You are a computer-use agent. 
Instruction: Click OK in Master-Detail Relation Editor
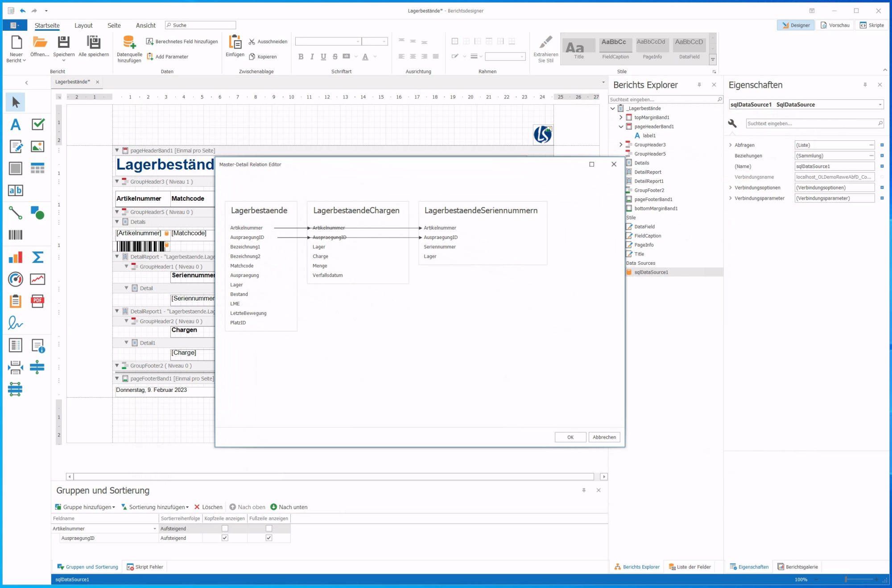[x=570, y=437]
